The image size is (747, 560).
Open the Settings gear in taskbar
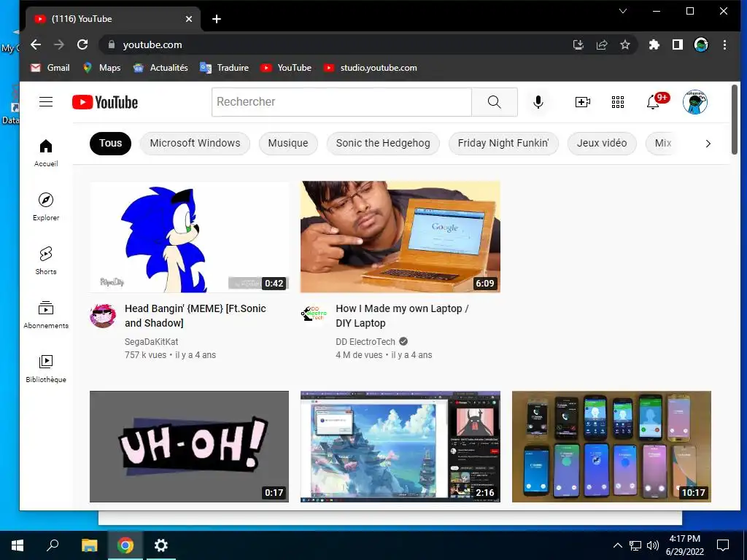point(161,545)
